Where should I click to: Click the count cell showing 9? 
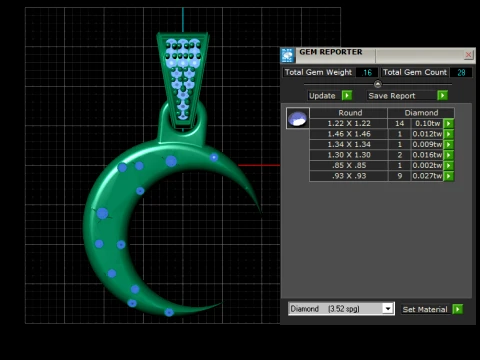click(399, 176)
